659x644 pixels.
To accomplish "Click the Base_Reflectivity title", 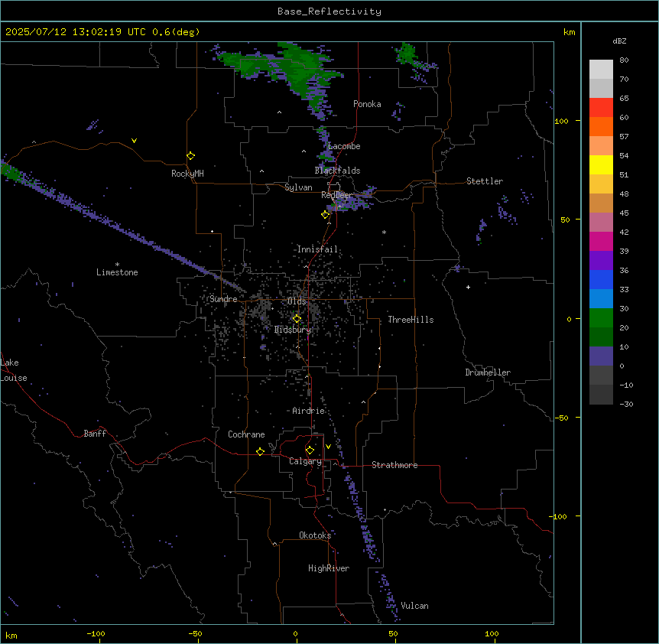I will pos(329,11).
